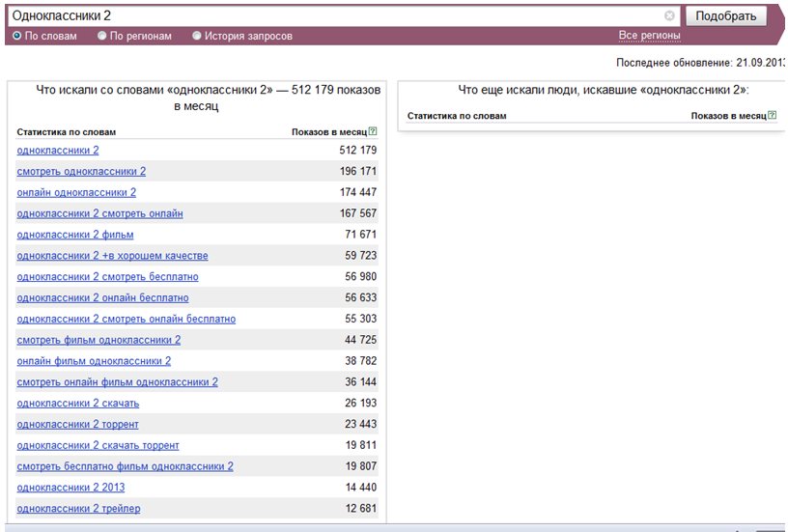
Task: Open help icon beside left 'Показов в месяц'
Action: [373, 131]
